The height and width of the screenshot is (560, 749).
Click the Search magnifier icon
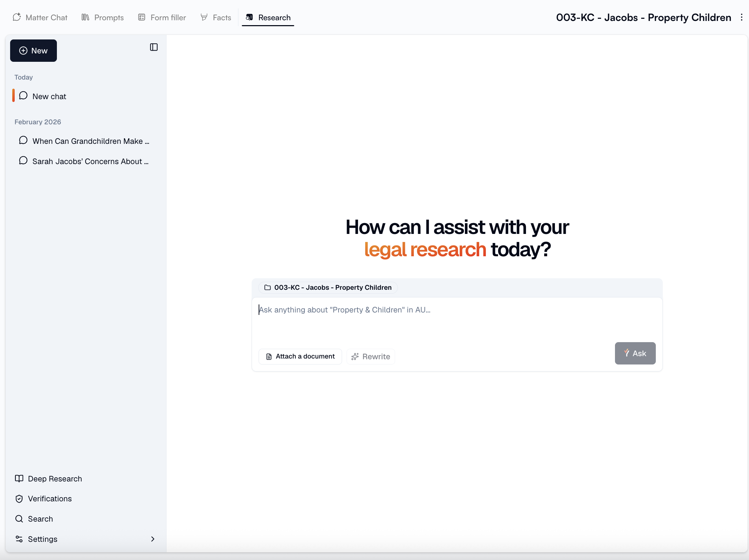(19, 519)
